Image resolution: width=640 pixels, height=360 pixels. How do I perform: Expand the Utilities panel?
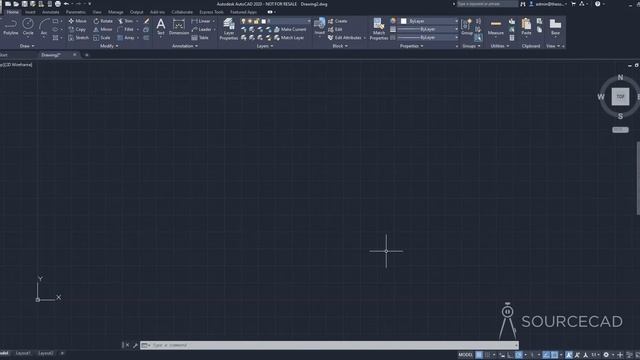click(500, 46)
